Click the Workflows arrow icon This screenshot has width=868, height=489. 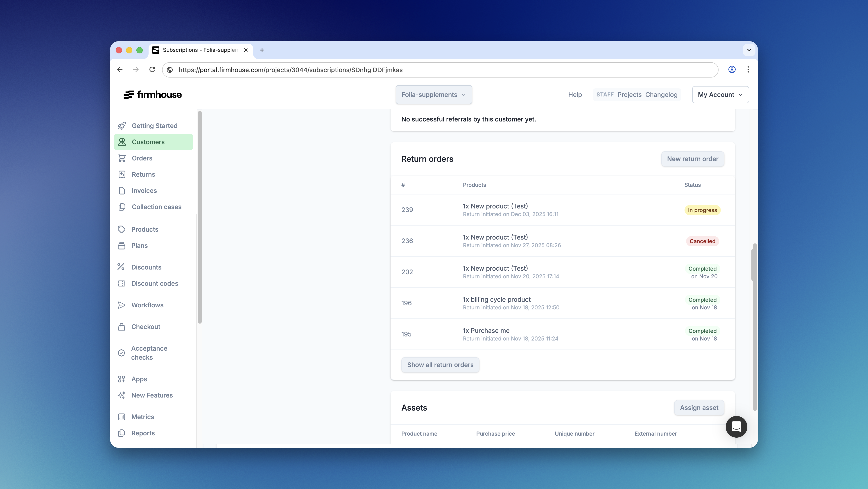pos(121,305)
